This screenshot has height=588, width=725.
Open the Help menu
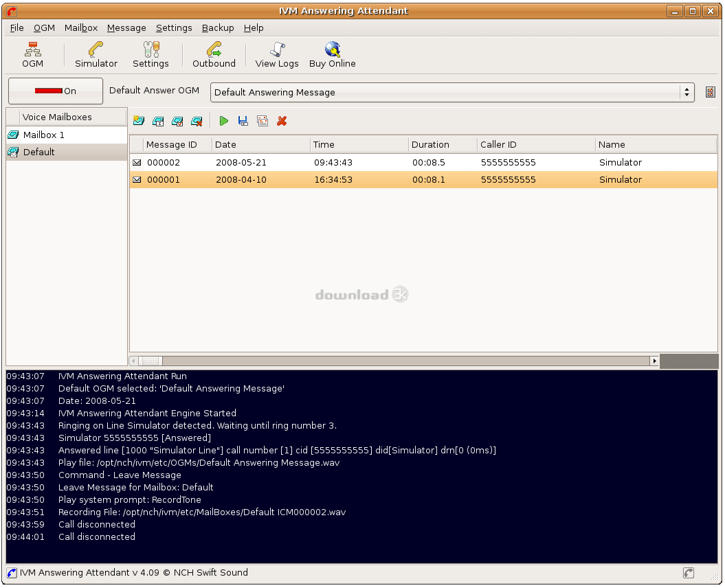click(254, 27)
